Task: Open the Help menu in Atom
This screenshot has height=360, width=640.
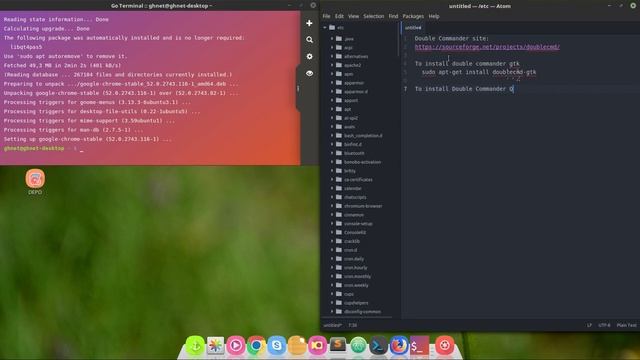Action: (x=434, y=16)
